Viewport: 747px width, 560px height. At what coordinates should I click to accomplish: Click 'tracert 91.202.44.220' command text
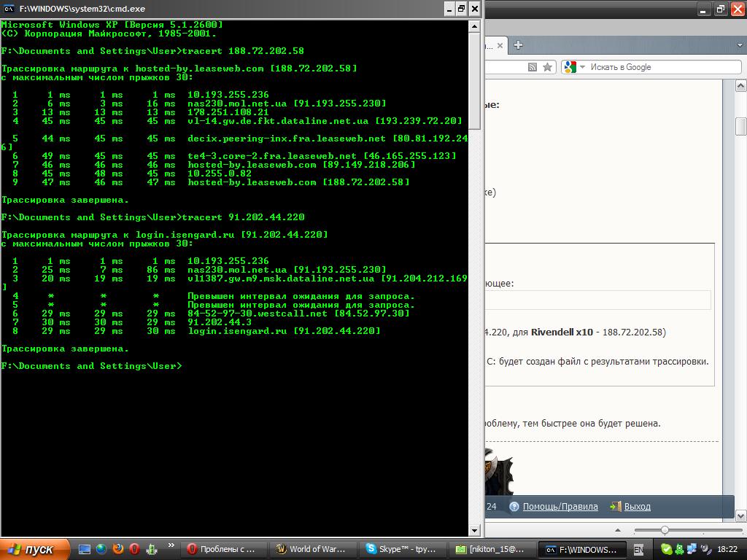tap(243, 217)
